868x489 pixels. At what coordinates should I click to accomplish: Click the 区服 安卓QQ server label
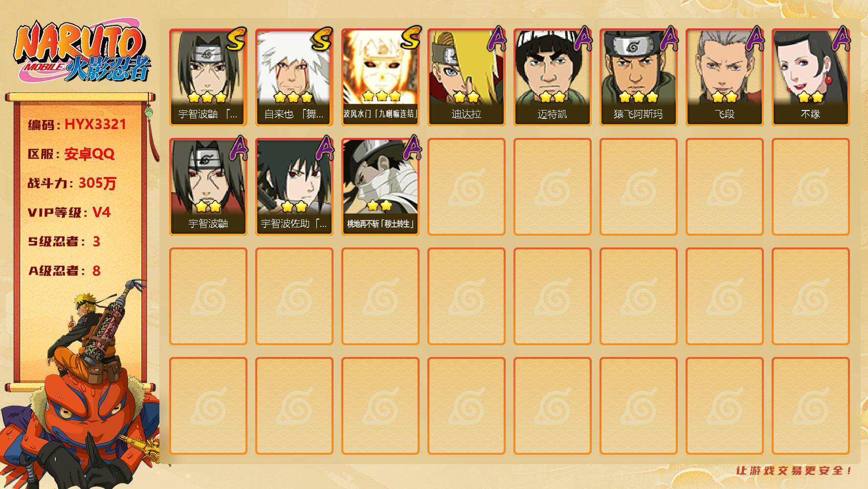pyautogui.click(x=71, y=154)
